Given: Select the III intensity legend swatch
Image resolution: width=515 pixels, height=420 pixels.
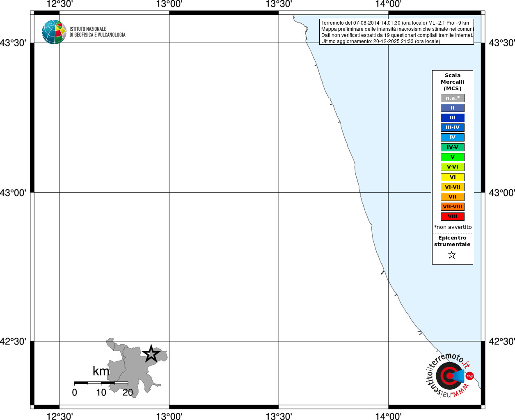Looking at the screenshot, I should tap(453, 118).
